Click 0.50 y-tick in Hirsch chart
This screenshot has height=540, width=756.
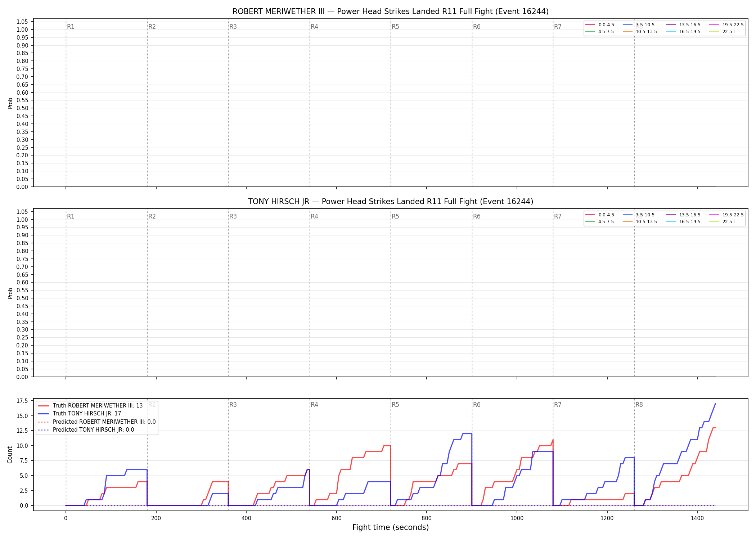tap(22, 298)
